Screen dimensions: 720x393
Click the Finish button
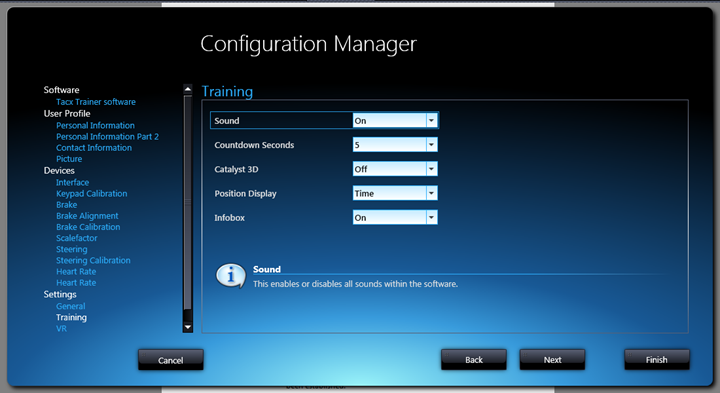pyautogui.click(x=657, y=359)
